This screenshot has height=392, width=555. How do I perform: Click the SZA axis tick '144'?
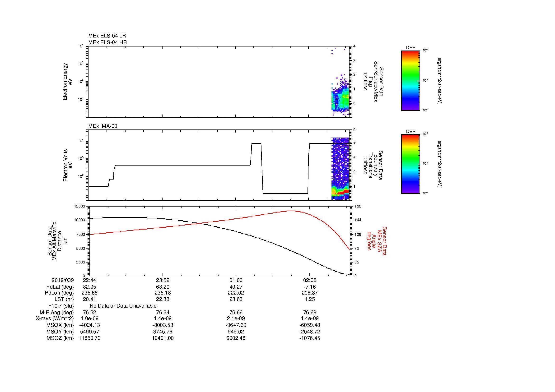coord(357,220)
